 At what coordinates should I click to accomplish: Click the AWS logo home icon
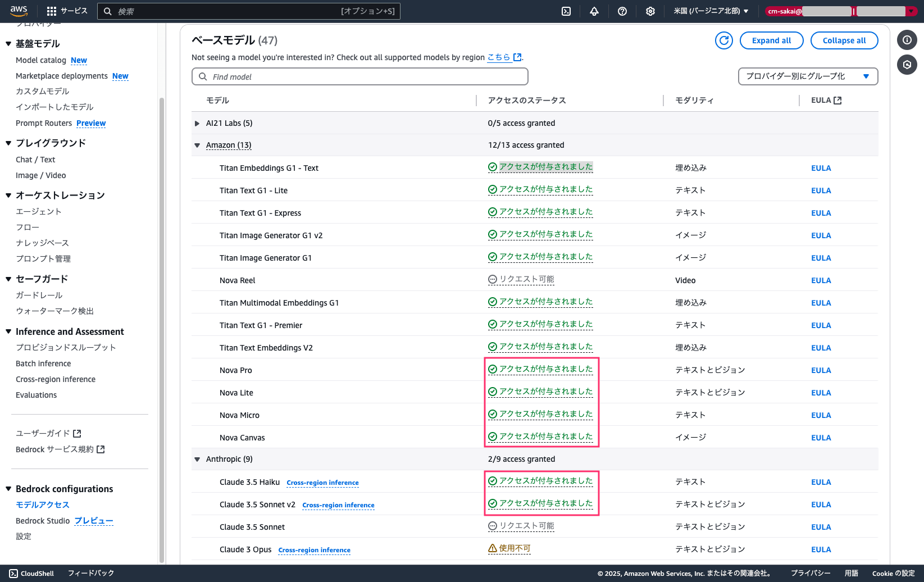(19, 11)
